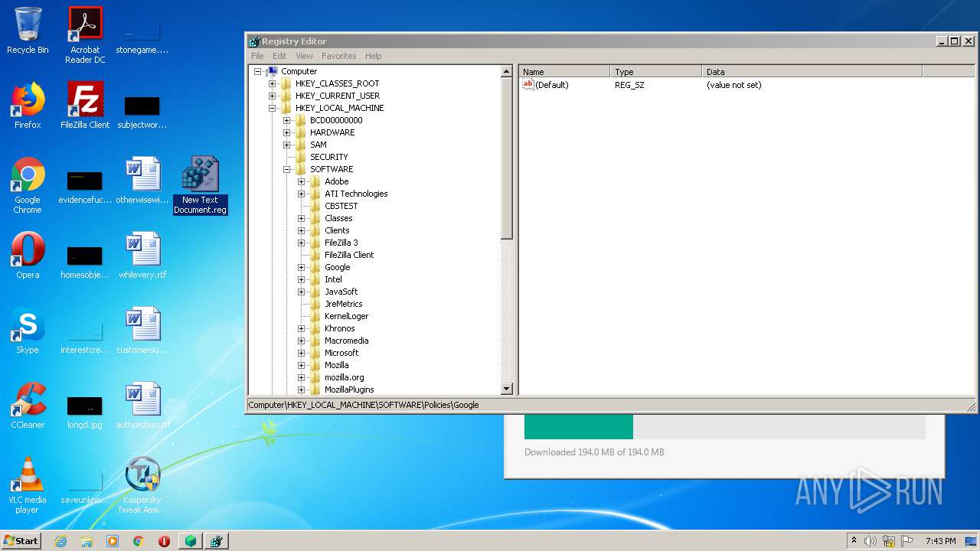The width and height of the screenshot is (980, 551).
Task: Sort values by Name column header
Action: pos(564,72)
